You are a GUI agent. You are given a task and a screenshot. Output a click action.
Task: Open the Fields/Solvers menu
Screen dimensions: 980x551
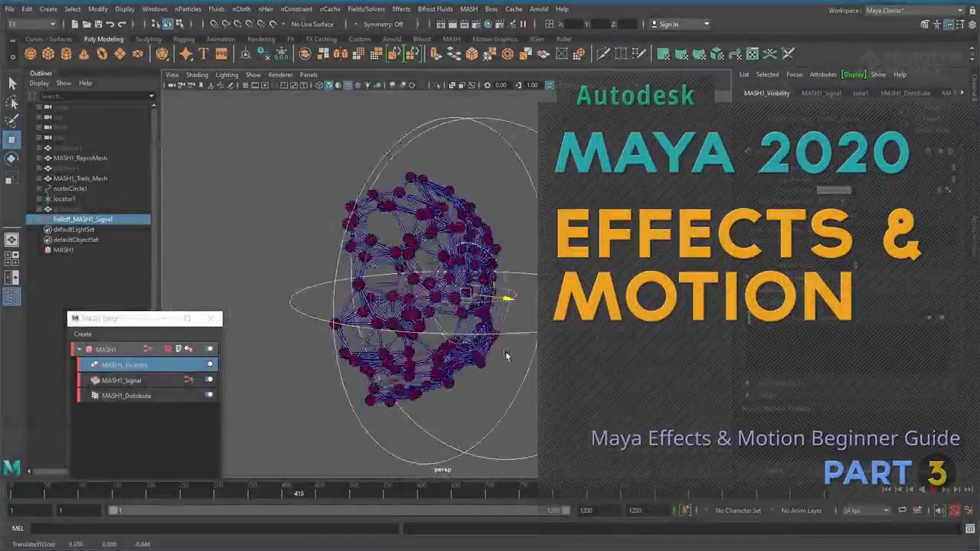pos(366,9)
